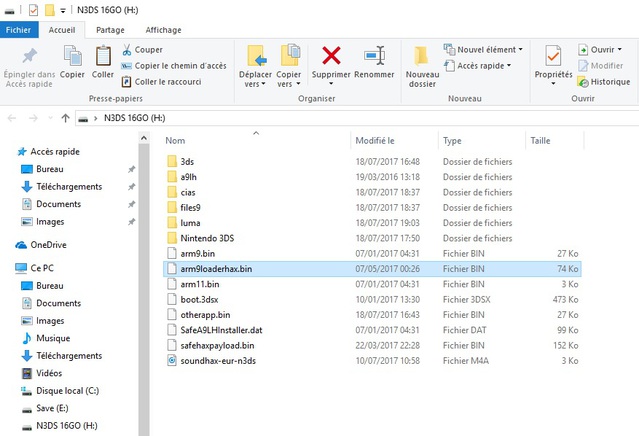The image size is (639, 436).
Task: Click the Supprimer red X icon
Action: (331, 56)
